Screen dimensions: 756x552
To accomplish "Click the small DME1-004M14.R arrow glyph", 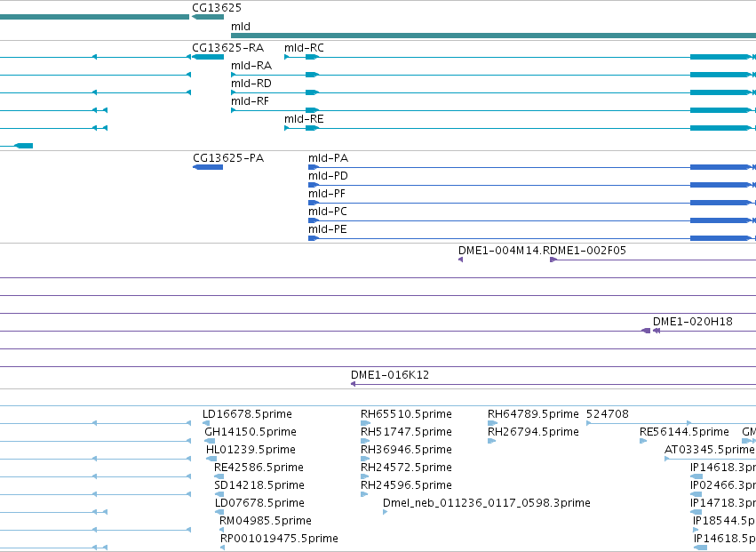I will (x=460, y=260).
